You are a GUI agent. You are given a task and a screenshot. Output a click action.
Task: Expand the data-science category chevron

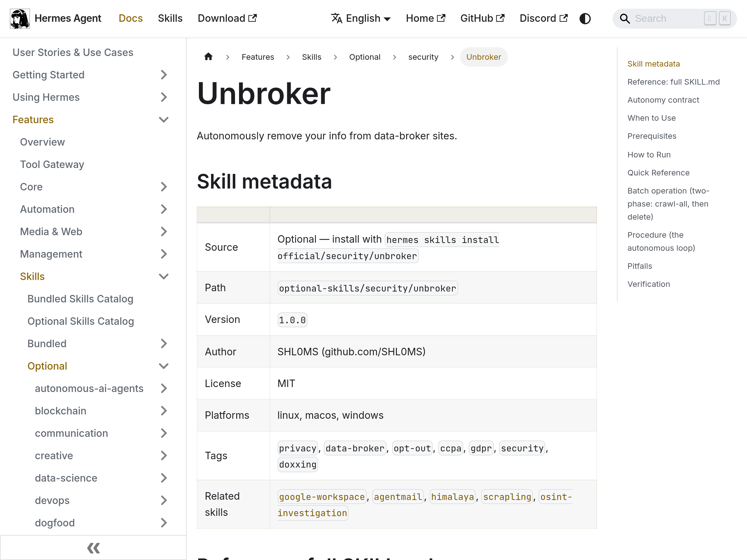(164, 478)
